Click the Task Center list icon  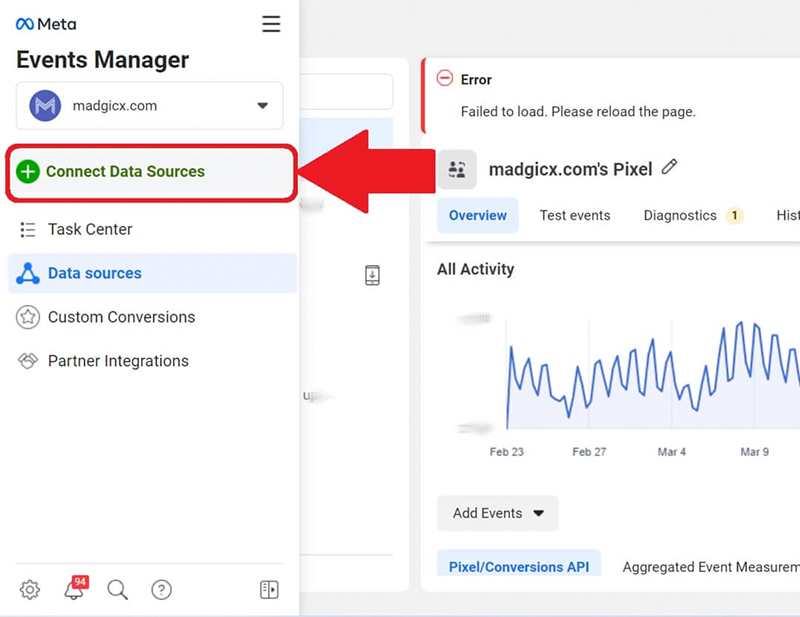click(x=27, y=229)
